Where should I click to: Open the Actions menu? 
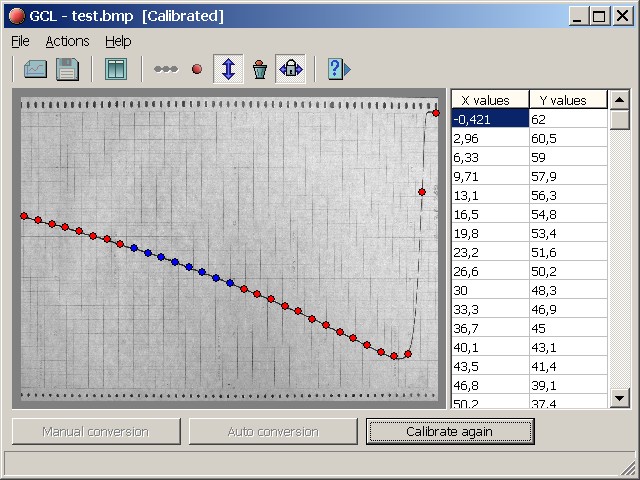click(67, 41)
